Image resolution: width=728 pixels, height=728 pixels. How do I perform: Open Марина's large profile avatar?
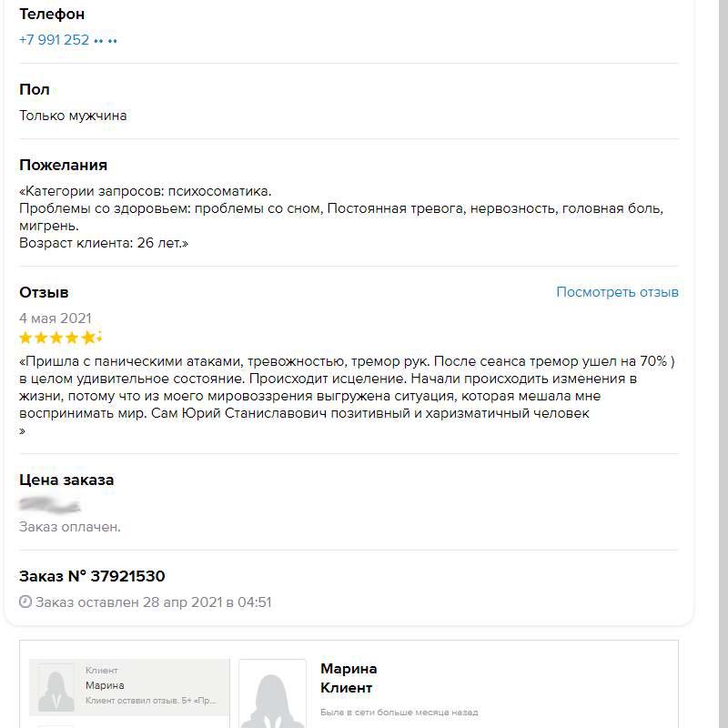click(x=272, y=693)
